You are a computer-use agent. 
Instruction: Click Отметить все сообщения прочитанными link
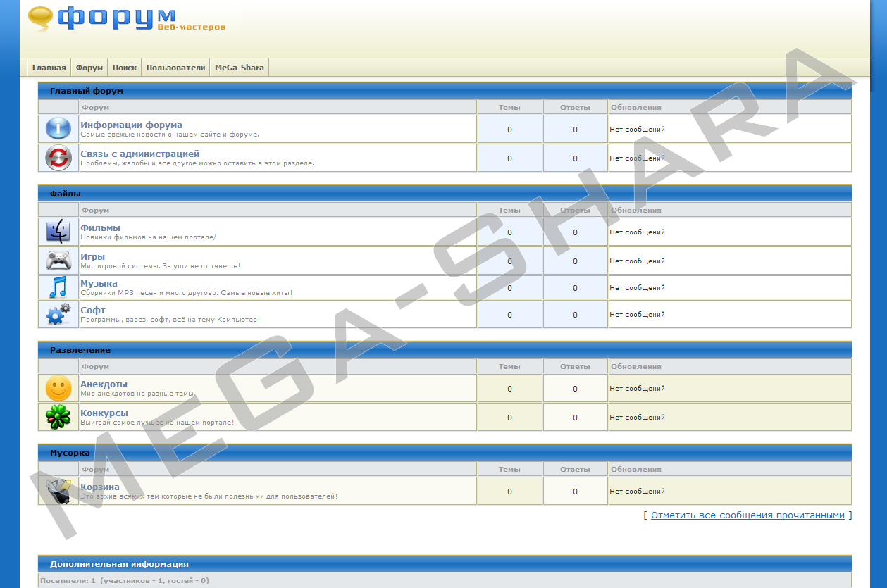pyautogui.click(x=748, y=515)
